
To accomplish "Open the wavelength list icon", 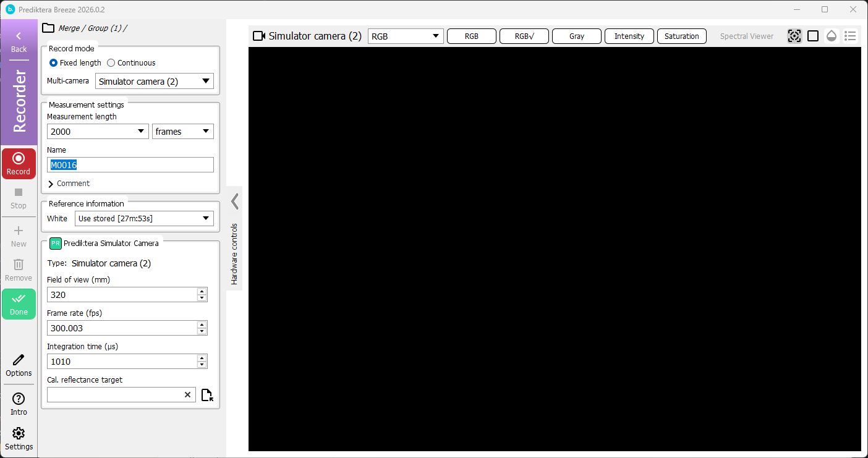I will [850, 35].
